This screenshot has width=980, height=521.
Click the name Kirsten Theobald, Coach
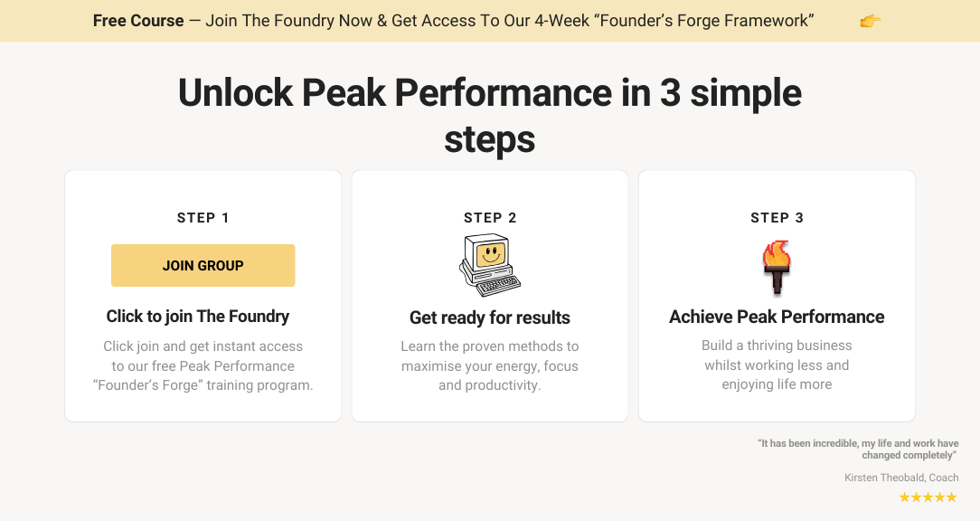901,478
